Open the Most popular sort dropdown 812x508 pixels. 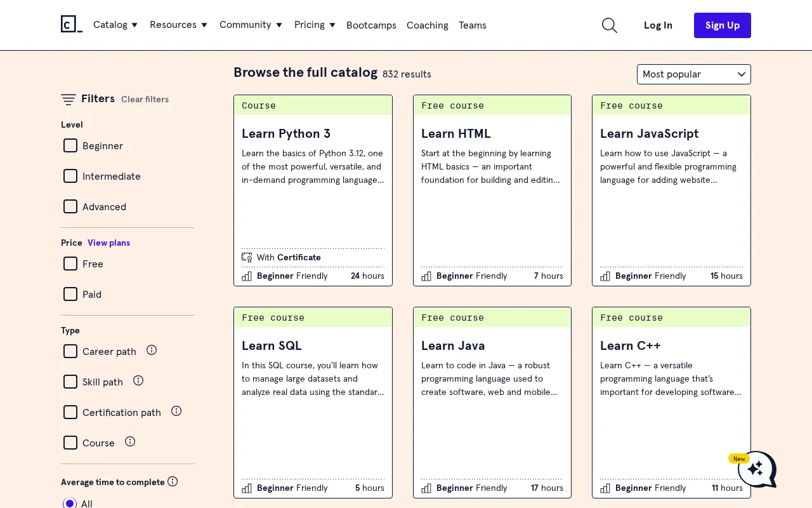tap(693, 74)
